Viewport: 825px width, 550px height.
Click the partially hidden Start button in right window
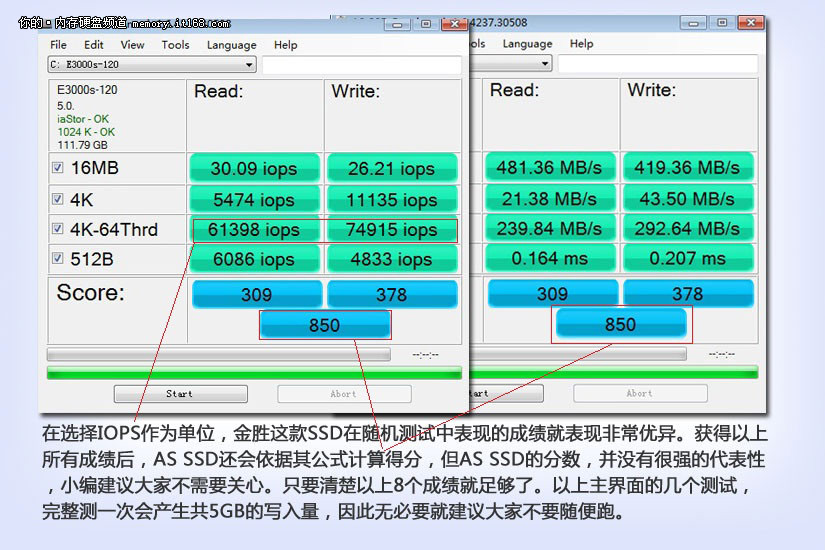506,393
